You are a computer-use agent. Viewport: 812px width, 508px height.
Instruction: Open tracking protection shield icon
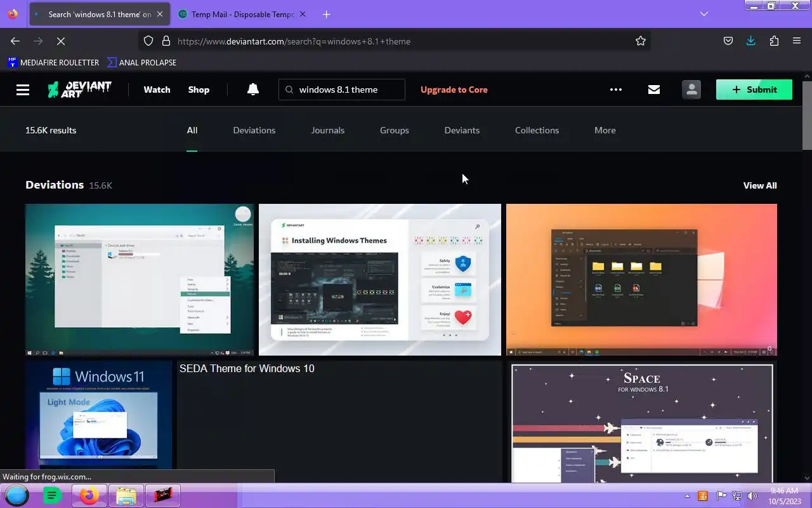click(x=148, y=41)
